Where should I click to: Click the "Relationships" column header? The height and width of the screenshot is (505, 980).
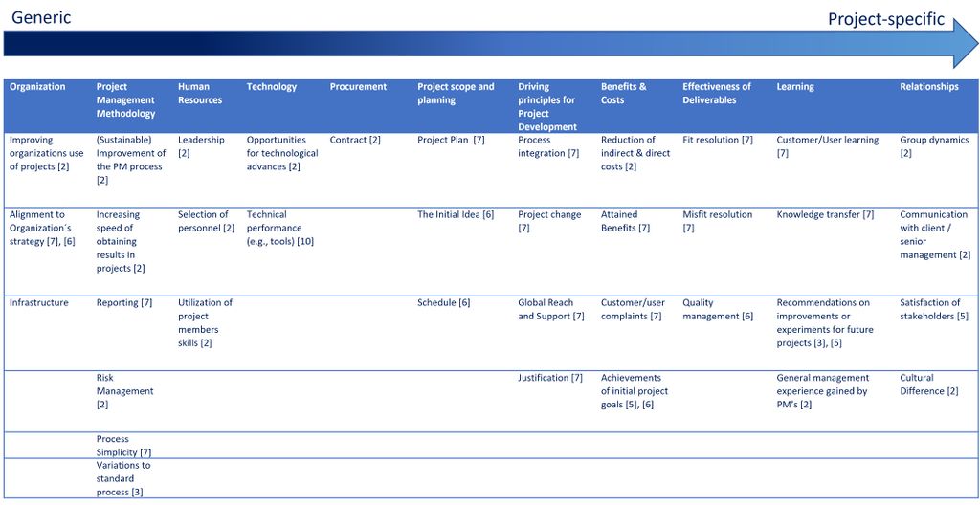[x=928, y=87]
